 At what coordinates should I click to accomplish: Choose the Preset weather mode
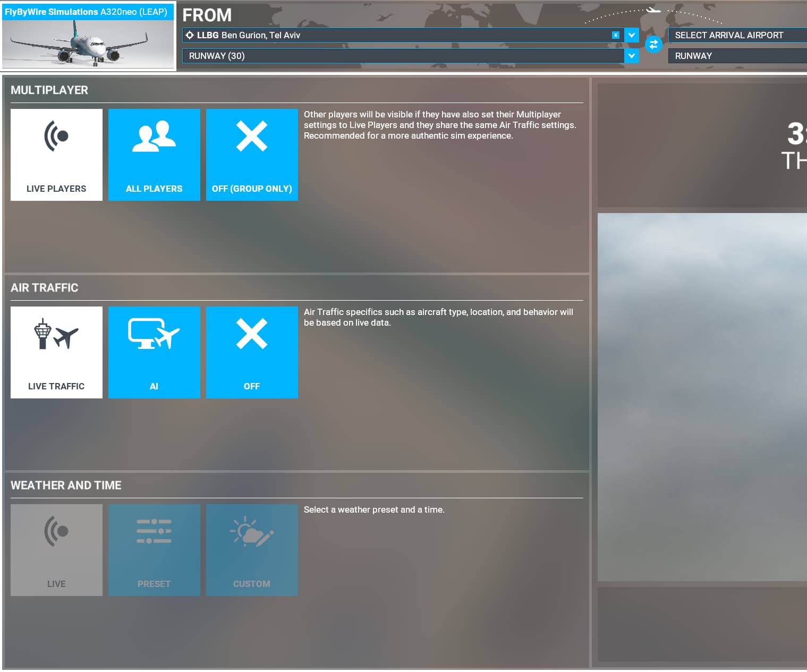click(x=154, y=550)
